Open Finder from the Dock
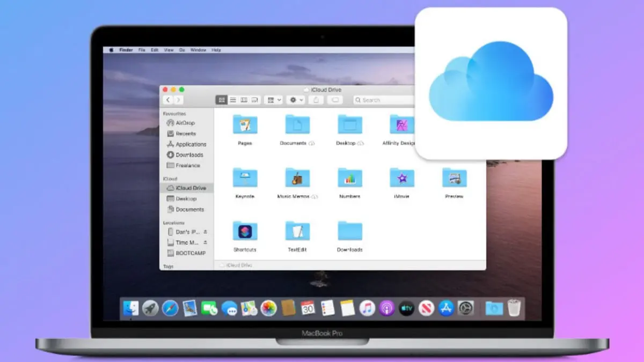Image resolution: width=644 pixels, height=362 pixels. pos(131,308)
